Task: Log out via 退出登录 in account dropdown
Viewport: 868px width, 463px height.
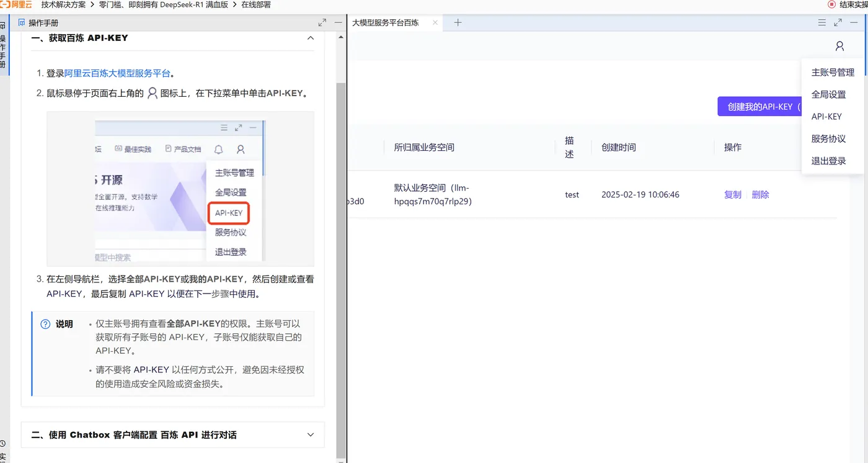Action: 828,161
